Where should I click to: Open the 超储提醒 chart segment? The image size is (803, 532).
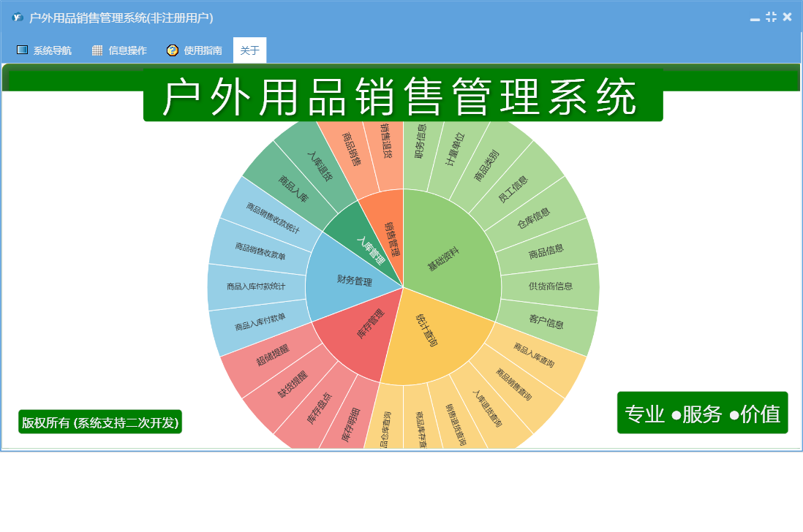(273, 355)
